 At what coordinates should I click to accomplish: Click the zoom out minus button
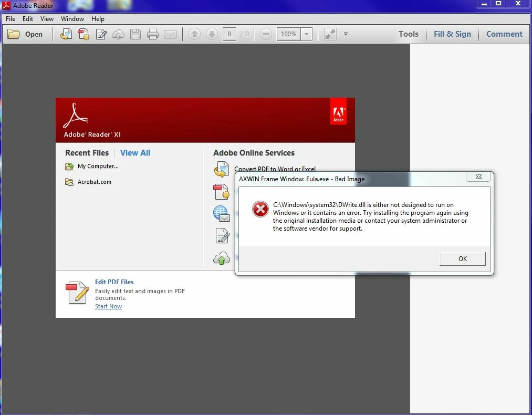266,34
